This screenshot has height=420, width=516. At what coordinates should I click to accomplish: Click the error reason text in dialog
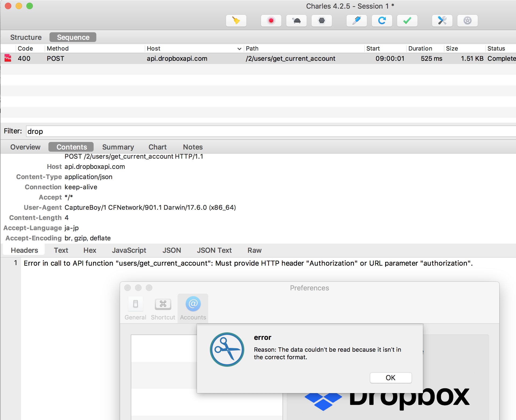click(327, 353)
